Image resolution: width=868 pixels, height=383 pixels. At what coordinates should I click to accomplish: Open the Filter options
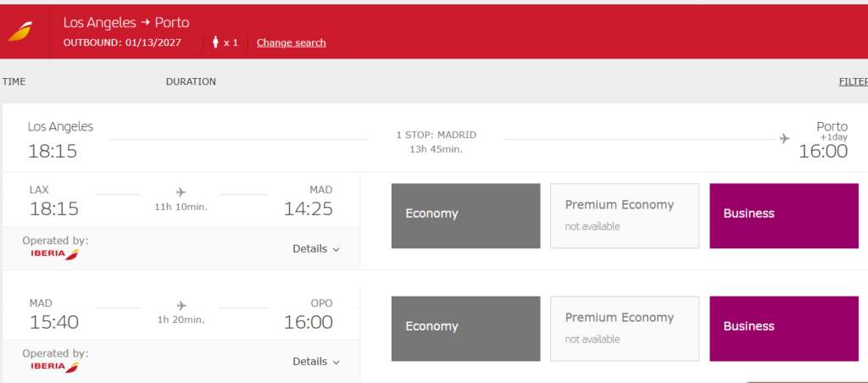coord(853,82)
